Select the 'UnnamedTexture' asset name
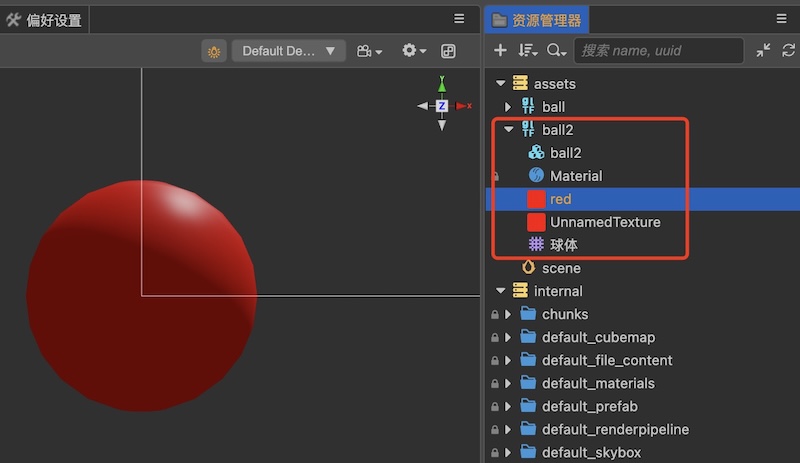The width and height of the screenshot is (800, 463). point(605,222)
